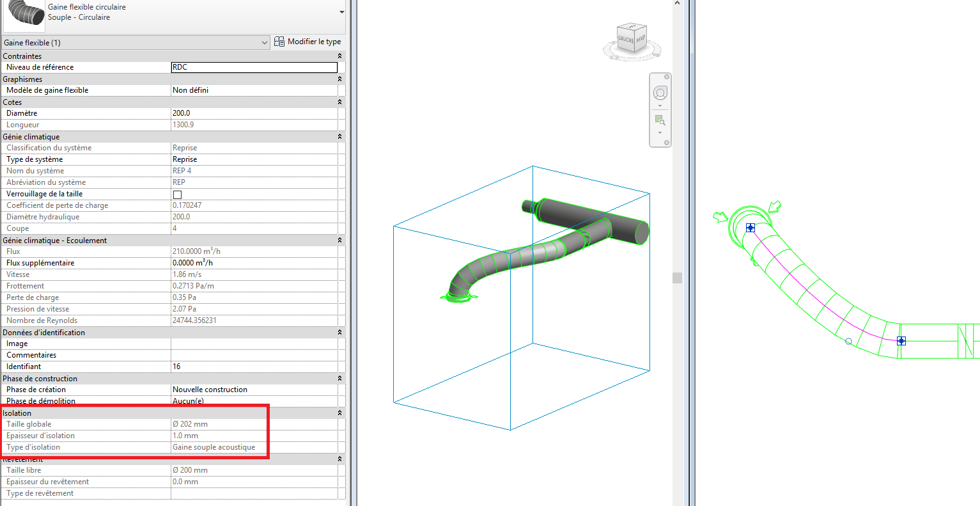Click the duct end grip handle
This screenshot has height=506, width=980.
(901, 341)
